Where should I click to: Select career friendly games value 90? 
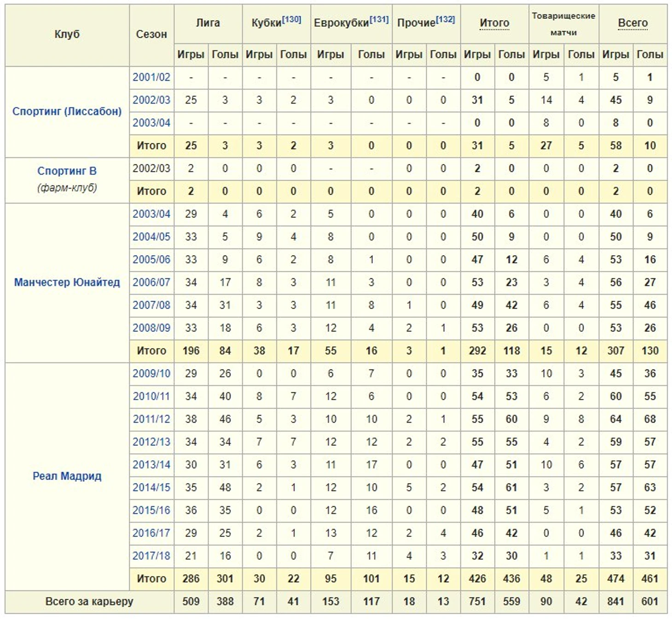point(546,601)
